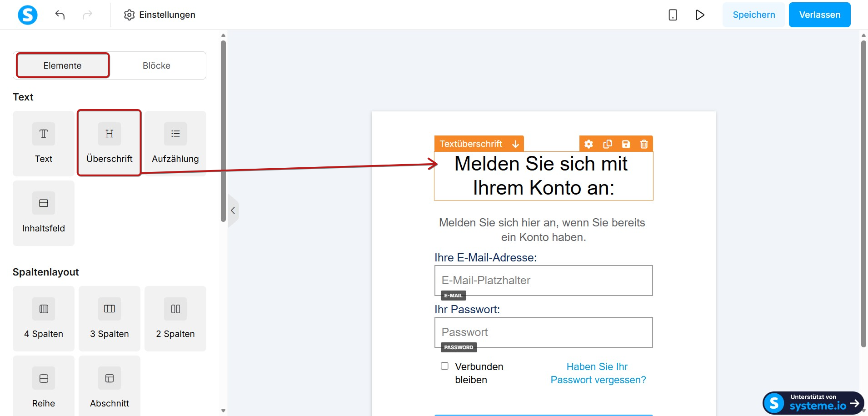Collapse the left sidebar panel
The height and width of the screenshot is (416, 868).
[x=233, y=211]
